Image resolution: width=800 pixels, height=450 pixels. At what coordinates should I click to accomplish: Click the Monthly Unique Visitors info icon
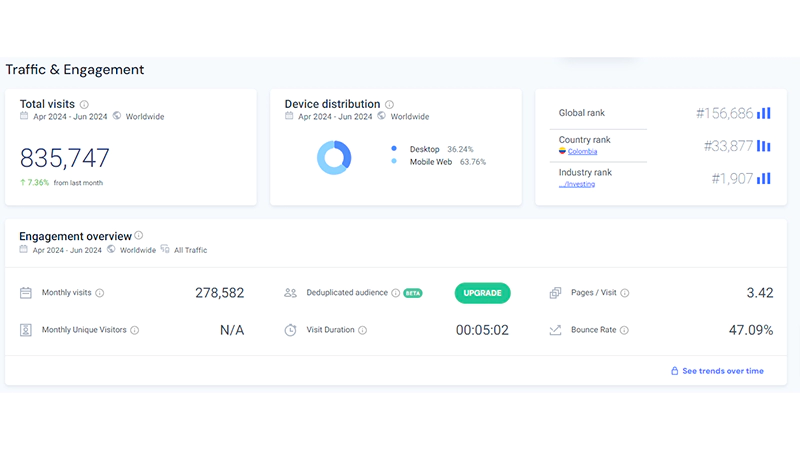point(135,330)
